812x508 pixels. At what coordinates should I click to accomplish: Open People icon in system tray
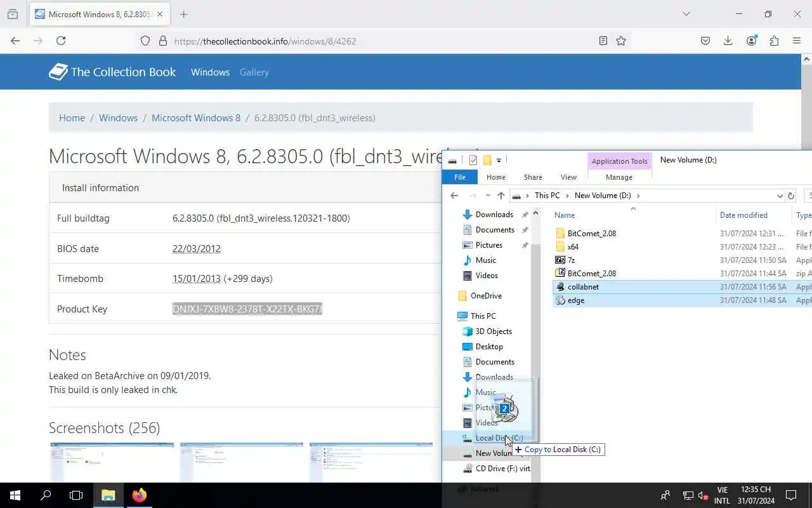[x=665, y=495]
